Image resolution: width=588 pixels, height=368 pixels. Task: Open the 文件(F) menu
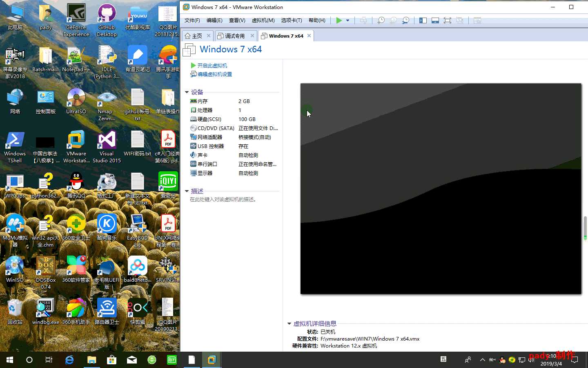[x=192, y=20]
